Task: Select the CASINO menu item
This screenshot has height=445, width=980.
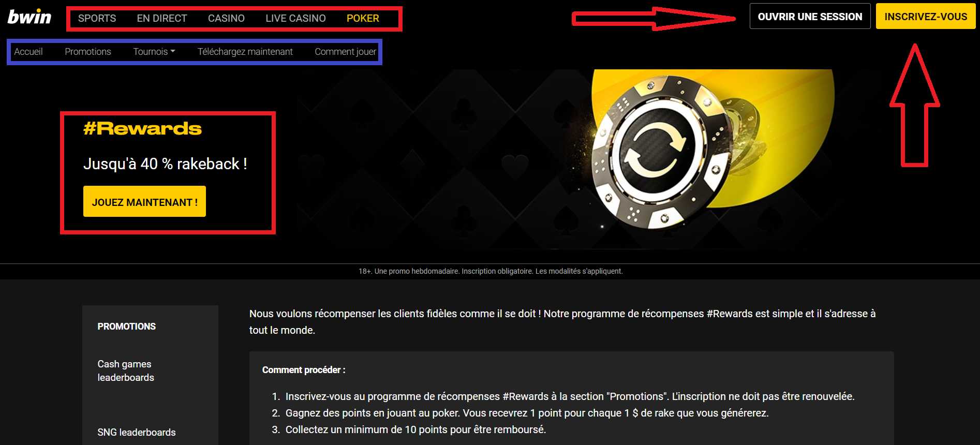Action: click(226, 18)
